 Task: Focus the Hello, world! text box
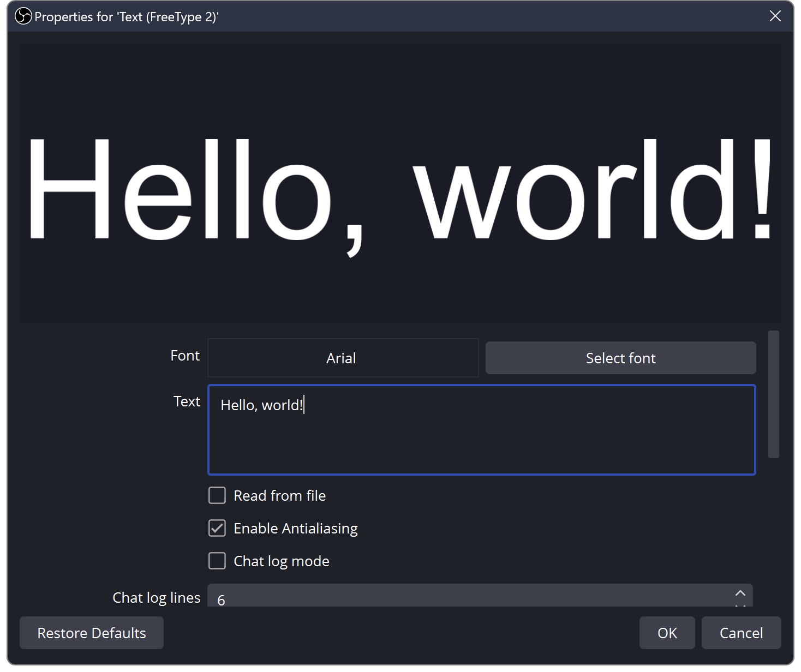click(x=481, y=430)
